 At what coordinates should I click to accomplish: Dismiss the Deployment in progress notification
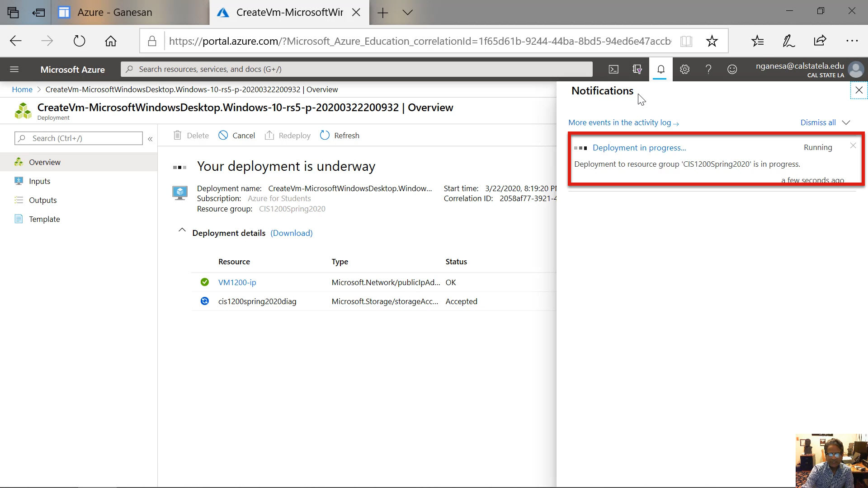[853, 145]
